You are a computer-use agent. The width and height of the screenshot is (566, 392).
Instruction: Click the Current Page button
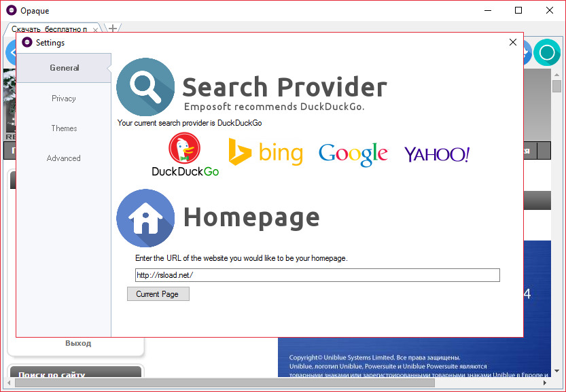point(158,293)
